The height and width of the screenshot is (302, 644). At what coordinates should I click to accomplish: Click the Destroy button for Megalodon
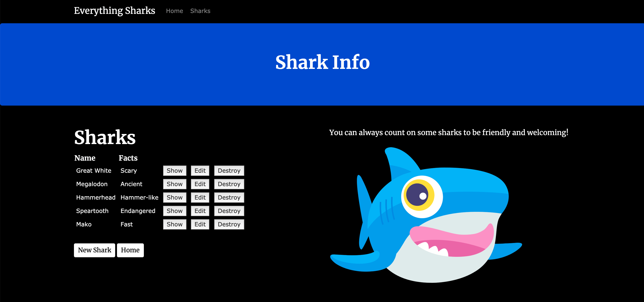click(x=229, y=184)
